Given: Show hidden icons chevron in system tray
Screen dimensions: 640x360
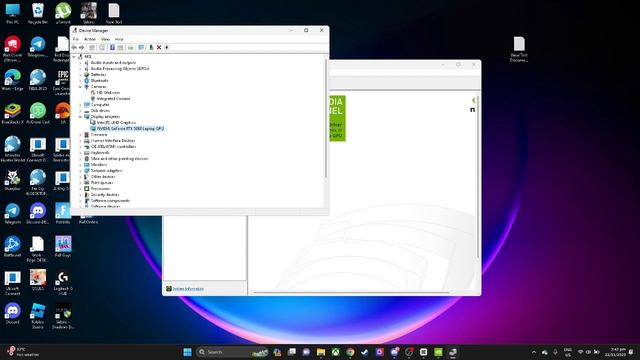Looking at the screenshot, I should [534, 352].
